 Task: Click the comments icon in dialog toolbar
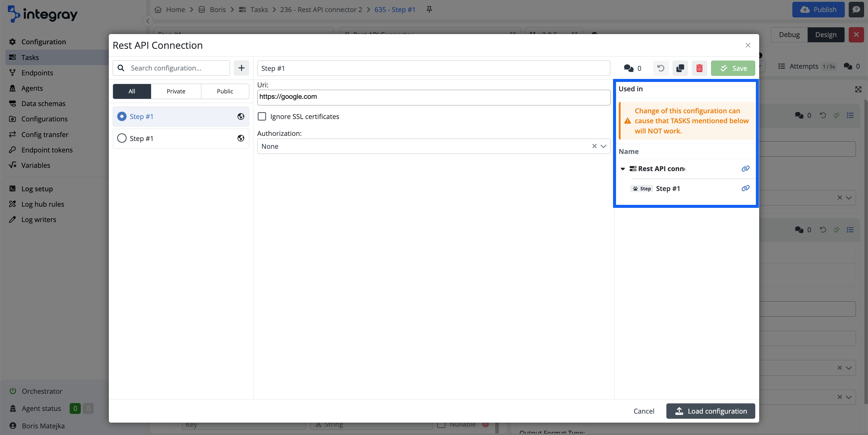point(628,68)
